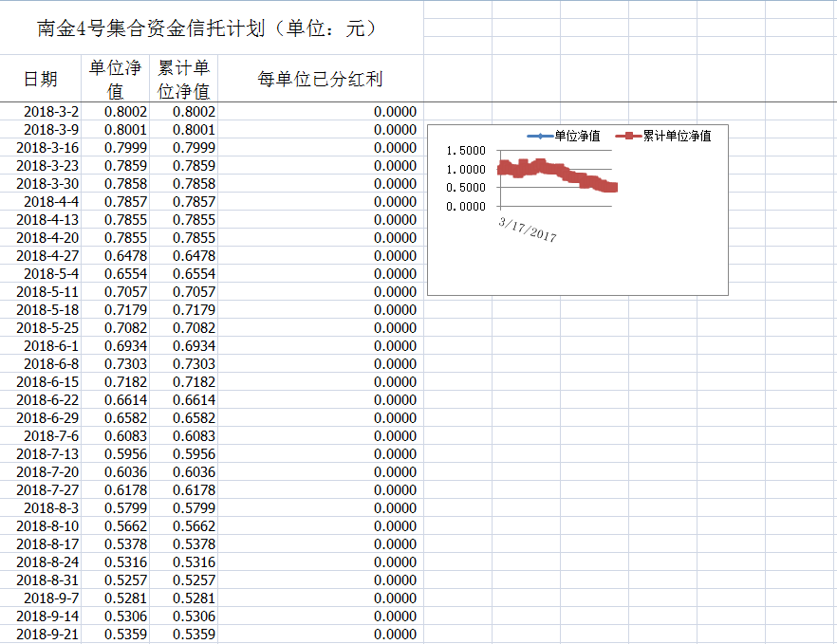837x644 pixels.
Task: Click the 累计单位净值 column header cell
Action: (x=184, y=79)
